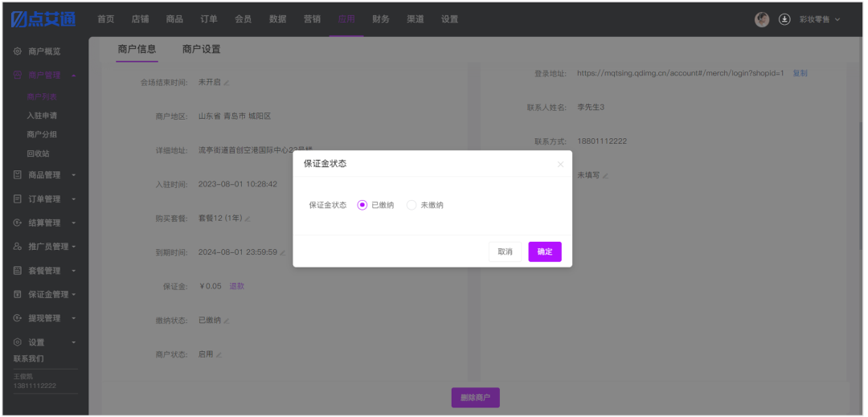Open 入驻申请 in the sidebar
The height and width of the screenshot is (417, 868).
(42, 116)
